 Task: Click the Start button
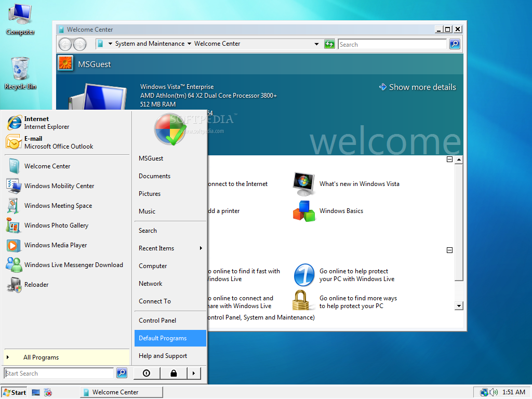point(14,393)
